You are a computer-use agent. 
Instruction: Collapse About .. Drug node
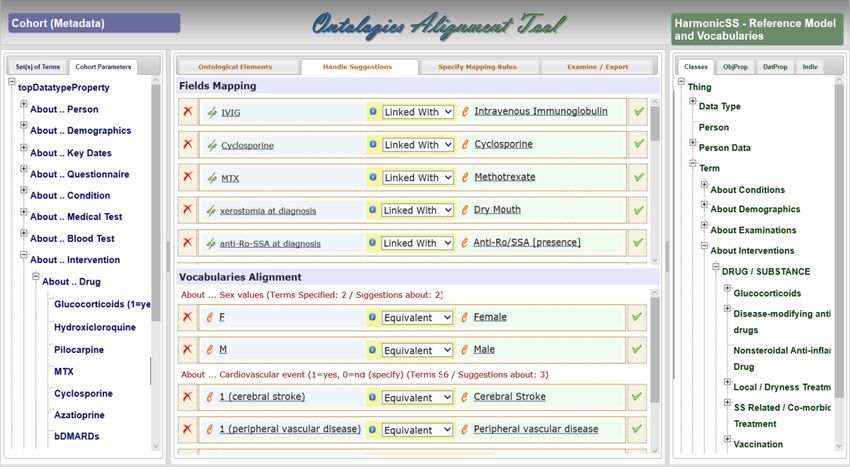coord(35,276)
